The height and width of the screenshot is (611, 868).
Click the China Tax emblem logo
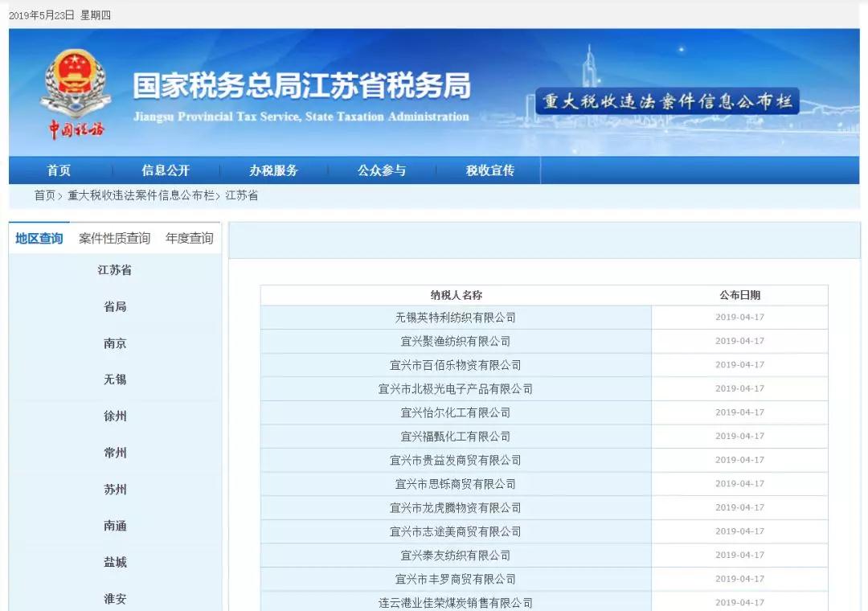(x=76, y=93)
